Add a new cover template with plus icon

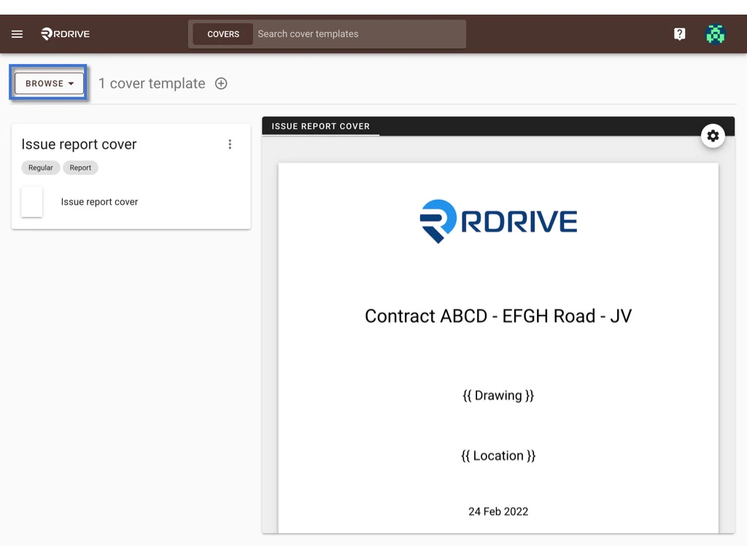coord(221,83)
